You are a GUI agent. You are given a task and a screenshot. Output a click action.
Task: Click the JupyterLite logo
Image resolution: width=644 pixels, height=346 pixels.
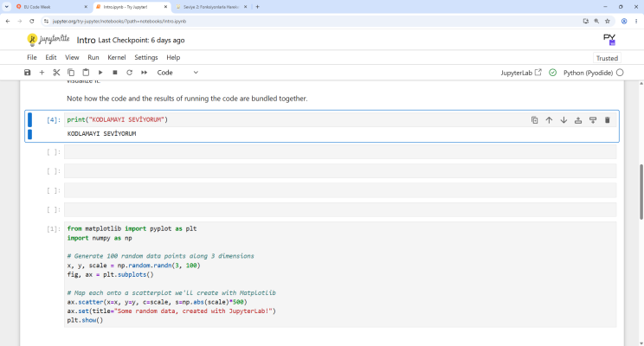pyautogui.click(x=48, y=40)
